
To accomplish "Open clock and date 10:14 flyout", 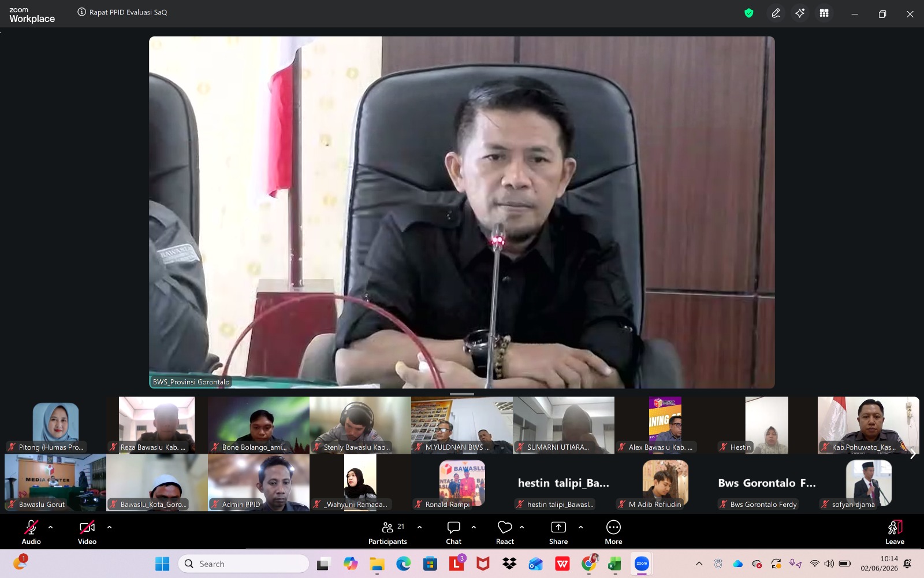I will point(879,564).
